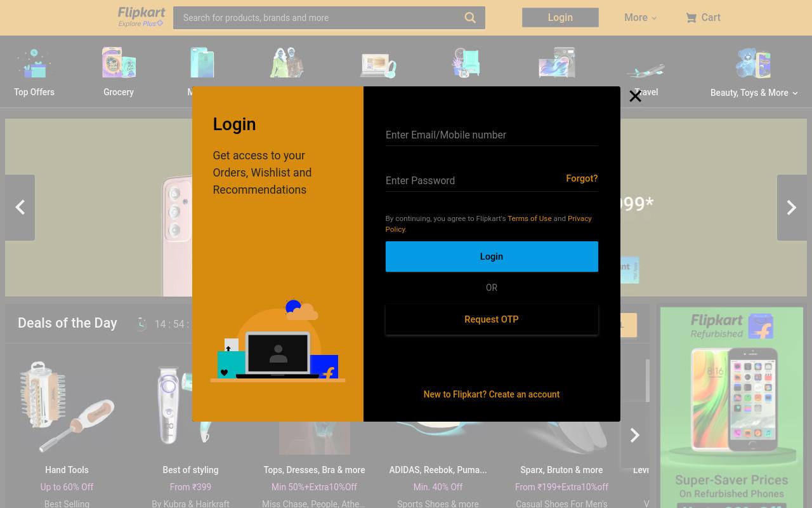Click the blue Login button in dialog
812x508 pixels.
pyautogui.click(x=492, y=257)
